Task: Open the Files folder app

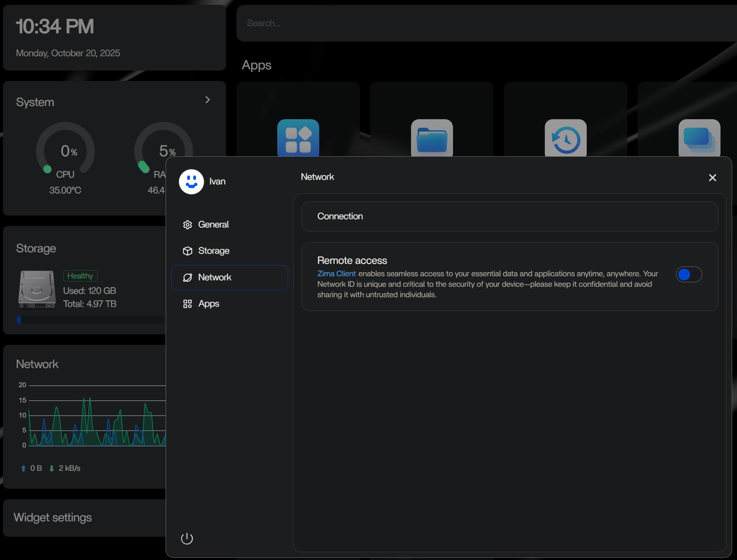Action: pyautogui.click(x=432, y=138)
